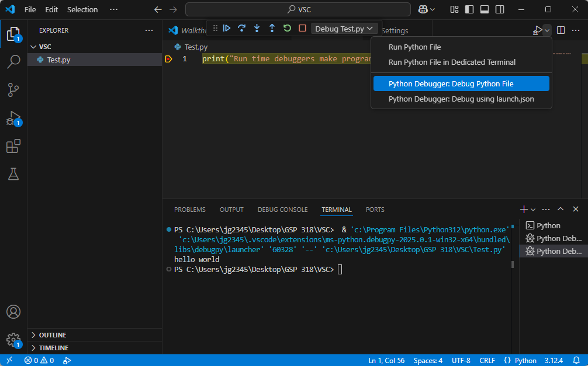This screenshot has width=588, height=366.
Task: Click the debug Step Over button
Action: point(241,28)
